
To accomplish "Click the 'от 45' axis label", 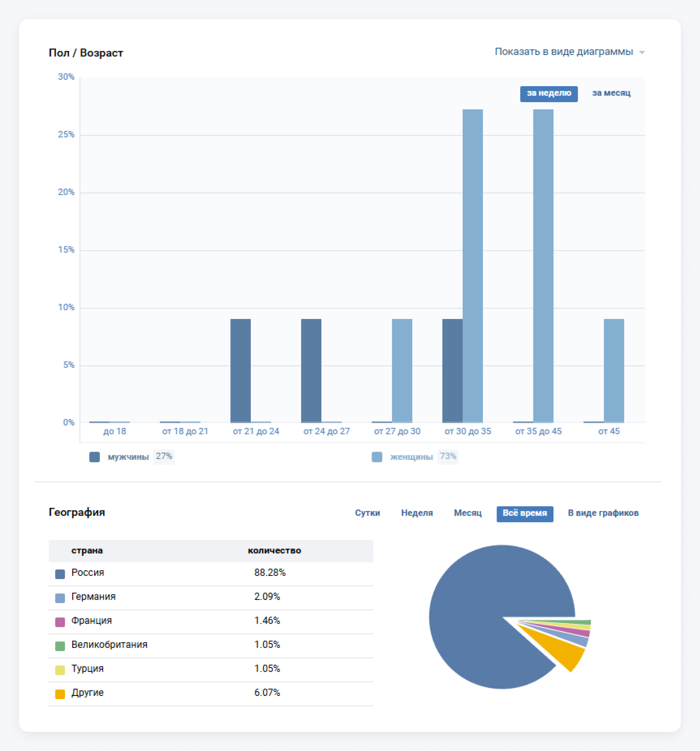I will [x=609, y=431].
